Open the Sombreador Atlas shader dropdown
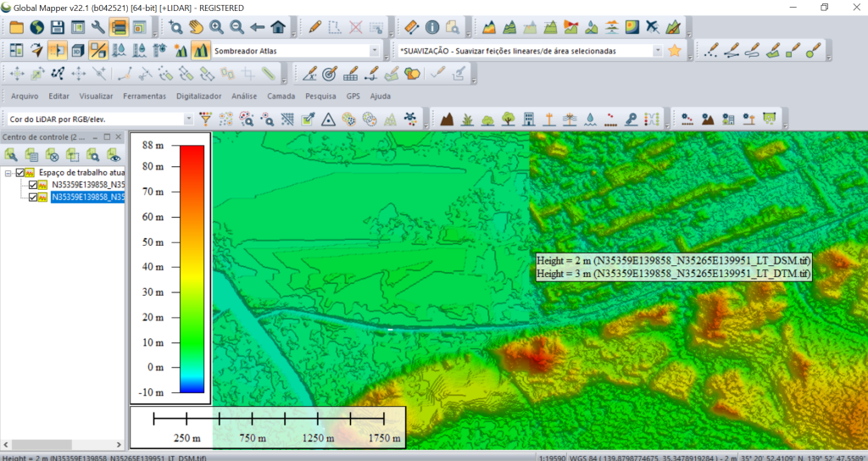This screenshot has height=461, width=868. click(x=375, y=51)
